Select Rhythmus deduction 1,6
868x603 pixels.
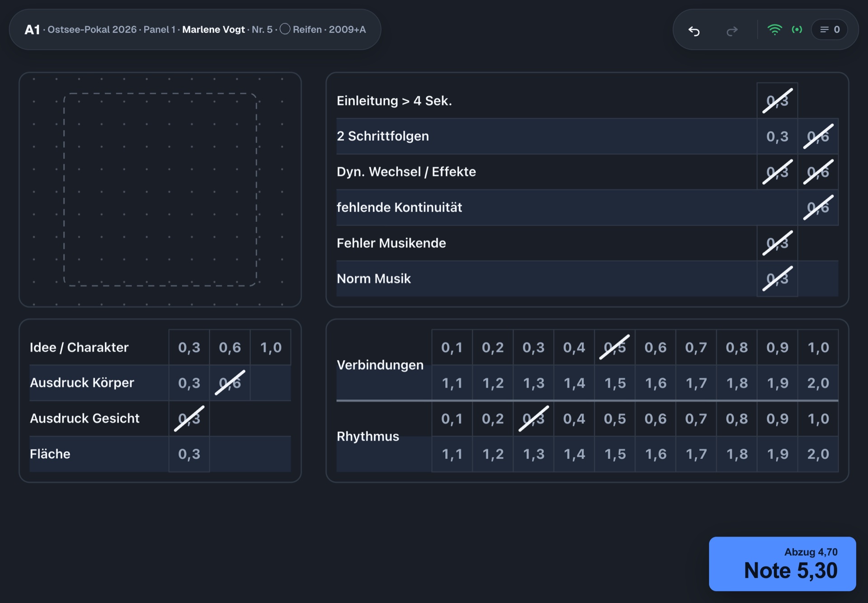656,454
